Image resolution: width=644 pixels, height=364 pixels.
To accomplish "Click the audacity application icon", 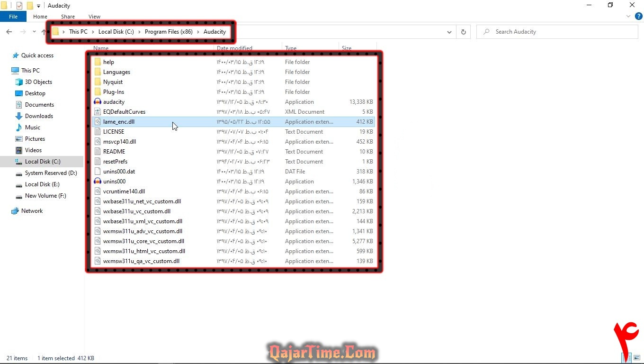I will tap(98, 102).
